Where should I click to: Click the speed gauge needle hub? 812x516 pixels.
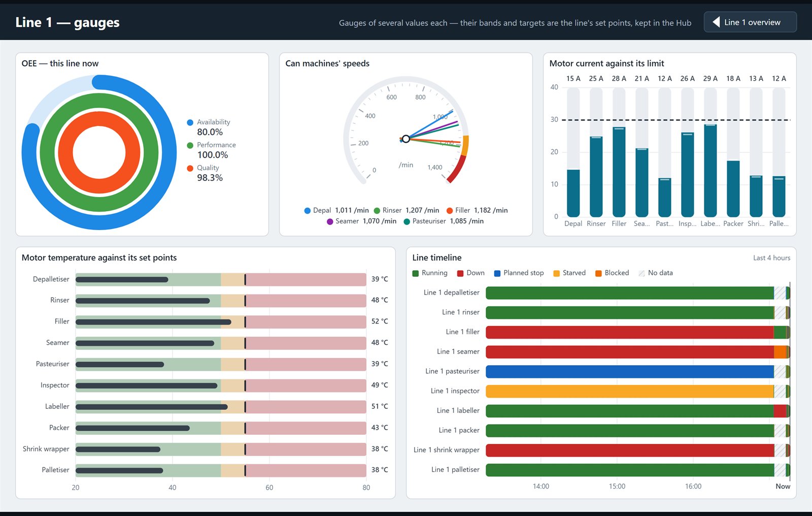coord(405,139)
